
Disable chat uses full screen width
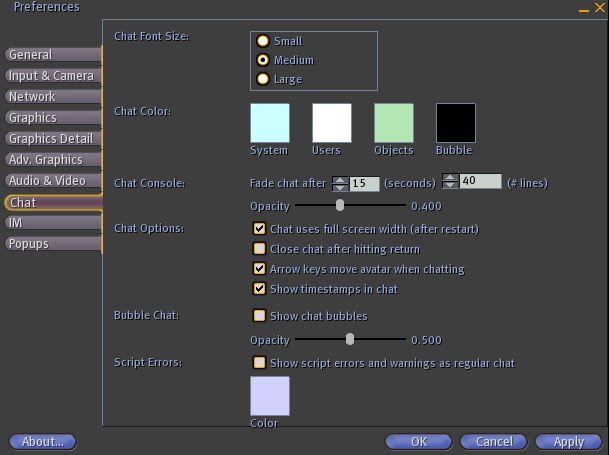click(x=260, y=229)
